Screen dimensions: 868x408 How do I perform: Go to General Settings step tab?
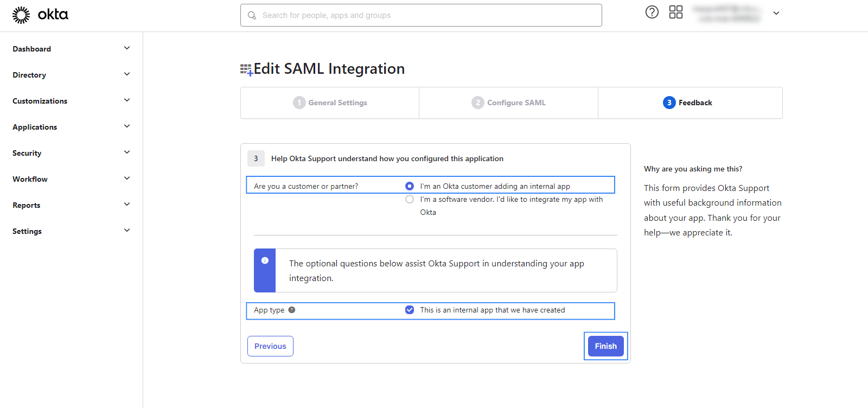330,103
